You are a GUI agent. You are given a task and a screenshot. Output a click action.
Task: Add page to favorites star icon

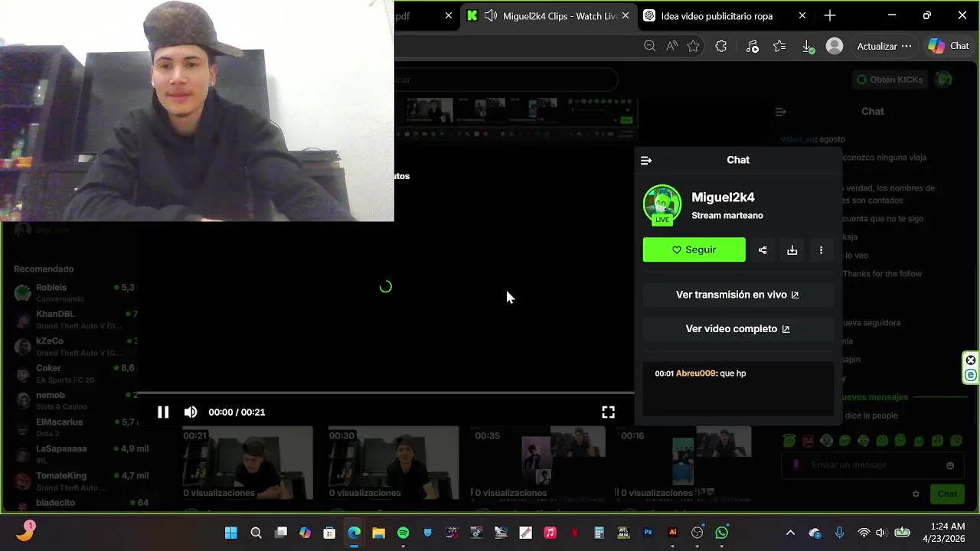(693, 46)
